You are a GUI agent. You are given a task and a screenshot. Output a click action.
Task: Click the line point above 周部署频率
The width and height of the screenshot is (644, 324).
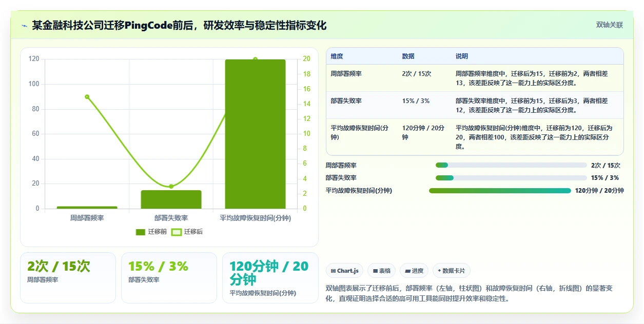(87, 96)
